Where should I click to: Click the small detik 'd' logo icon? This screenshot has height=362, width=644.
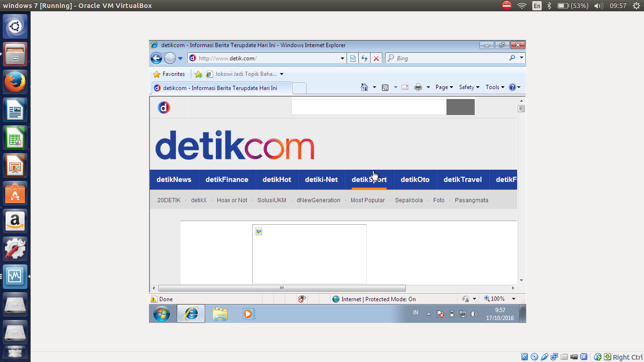(164, 107)
